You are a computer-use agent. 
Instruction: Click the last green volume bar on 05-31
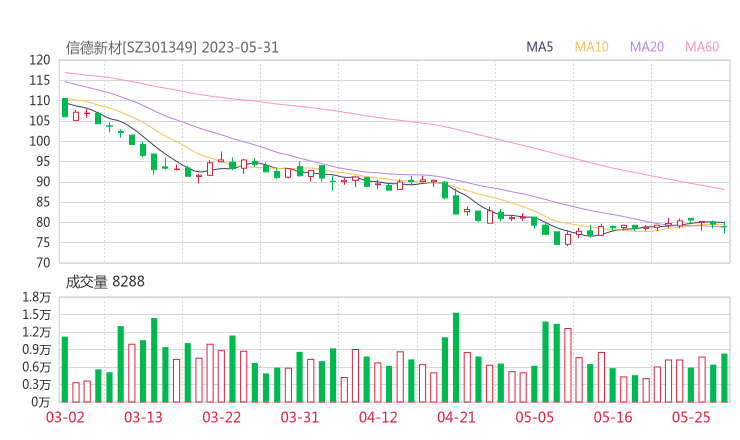[x=724, y=378]
